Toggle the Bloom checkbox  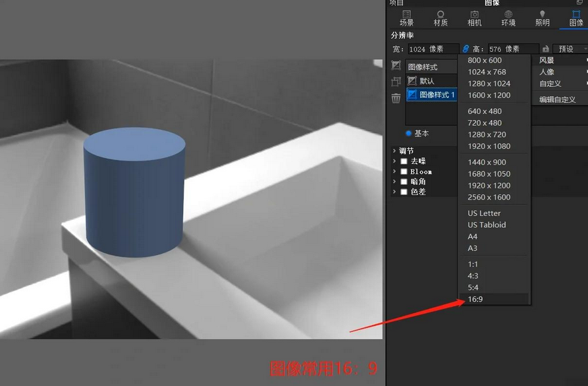[x=404, y=171]
